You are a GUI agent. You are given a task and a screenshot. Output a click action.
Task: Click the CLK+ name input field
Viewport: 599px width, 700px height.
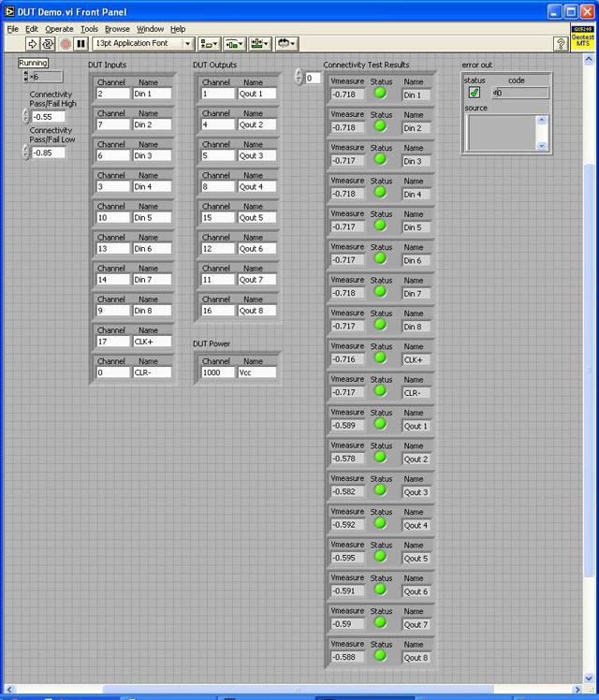tap(153, 342)
